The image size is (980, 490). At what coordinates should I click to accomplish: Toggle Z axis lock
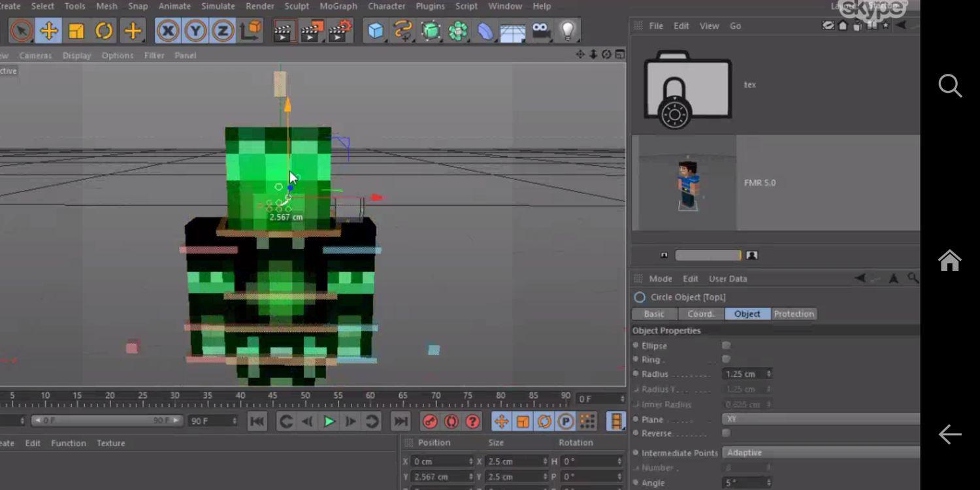[x=223, y=31]
